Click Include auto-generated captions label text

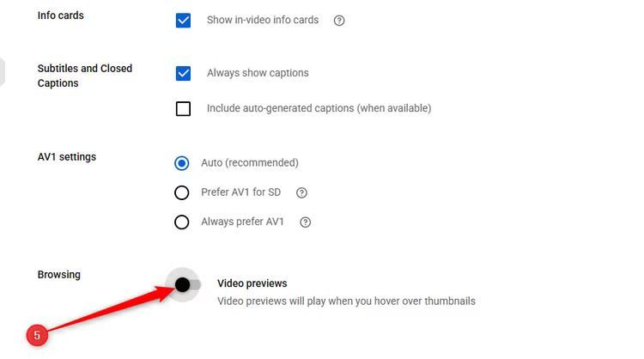click(319, 108)
